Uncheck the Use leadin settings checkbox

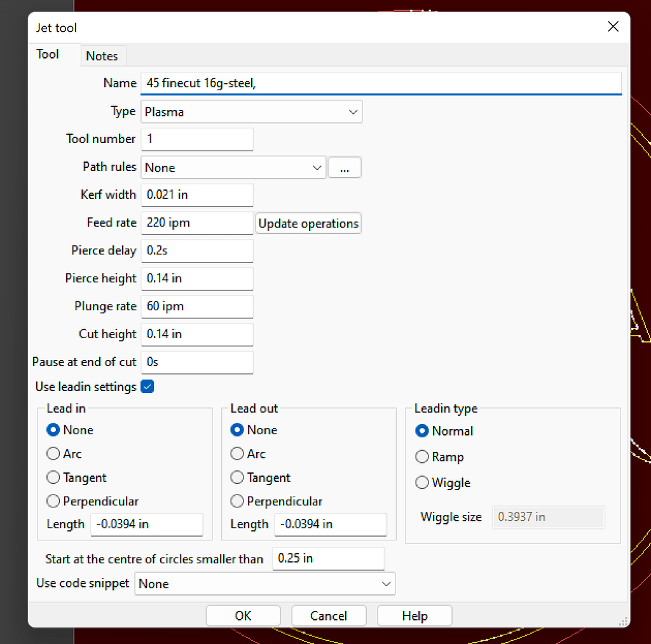pyautogui.click(x=147, y=387)
